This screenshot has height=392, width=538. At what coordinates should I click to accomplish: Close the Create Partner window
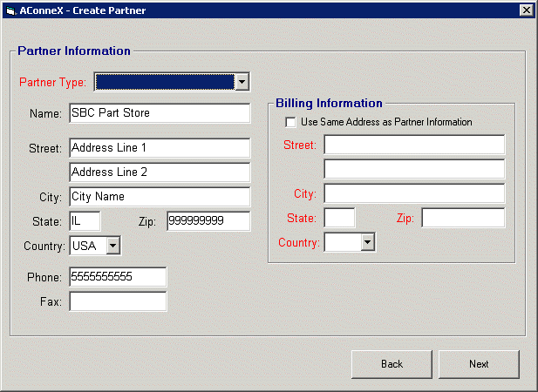point(527,10)
